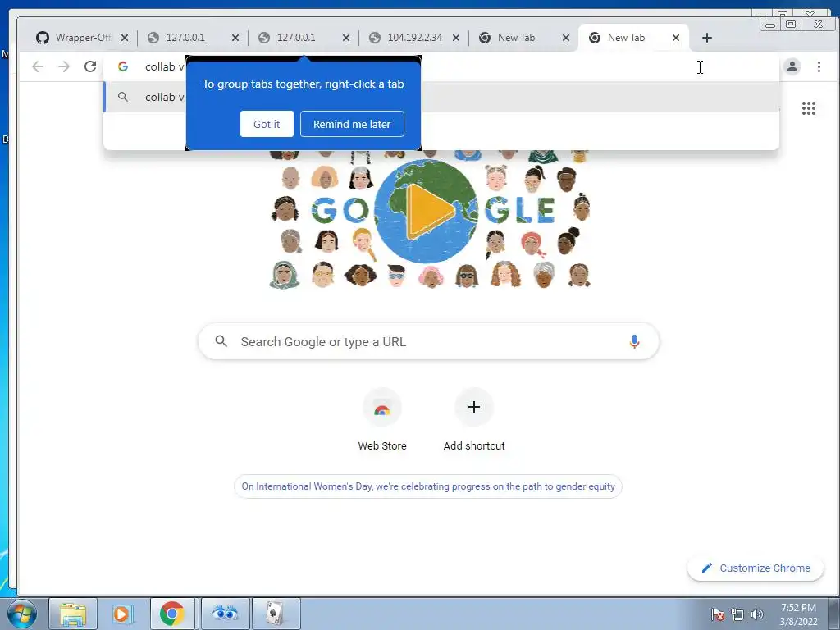The height and width of the screenshot is (630, 840).
Task: Reload the current page
Action: (x=90, y=66)
